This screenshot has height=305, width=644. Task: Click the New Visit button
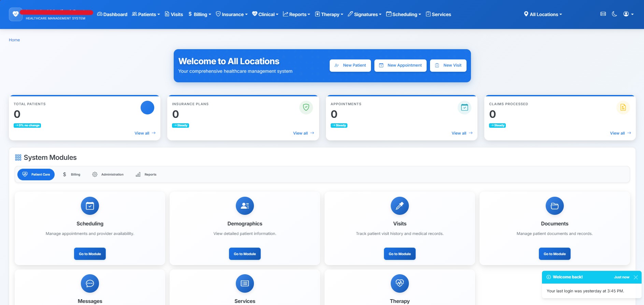(448, 65)
